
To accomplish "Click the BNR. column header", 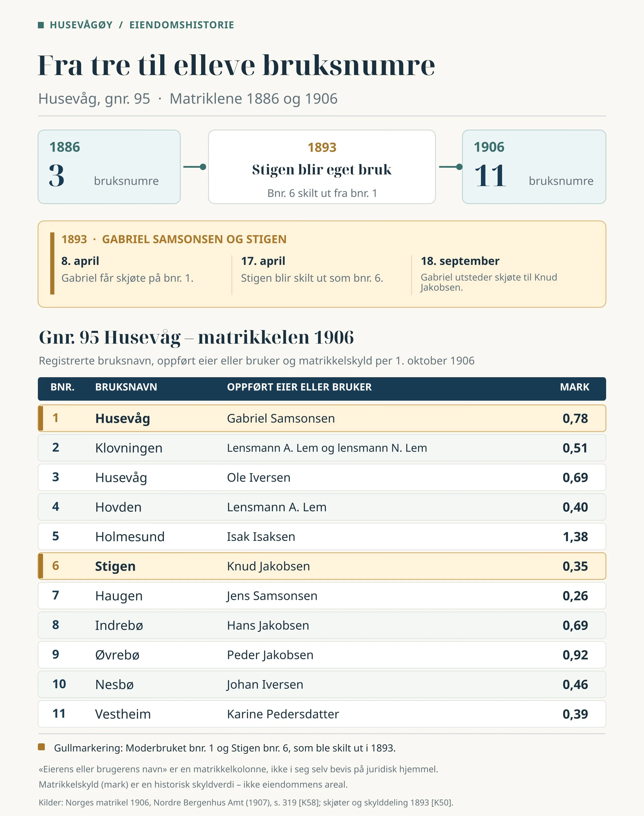I will point(63,387).
